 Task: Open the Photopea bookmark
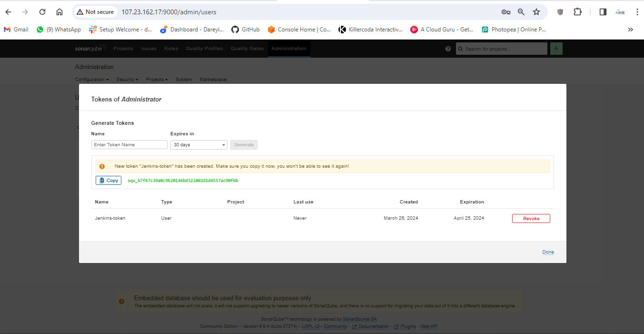pos(514,30)
